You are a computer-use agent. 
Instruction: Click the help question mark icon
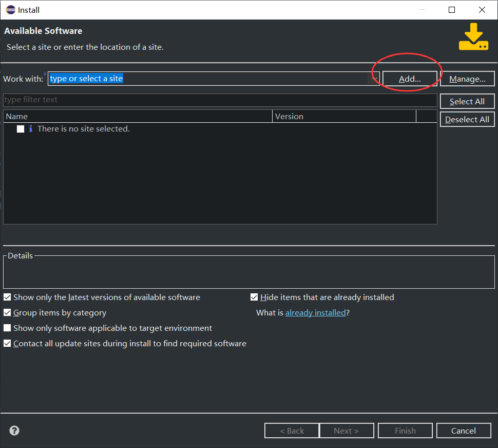[x=14, y=430]
